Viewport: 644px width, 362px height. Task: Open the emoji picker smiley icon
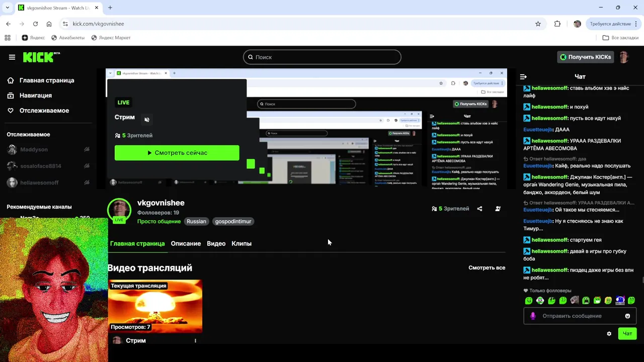coord(627,316)
